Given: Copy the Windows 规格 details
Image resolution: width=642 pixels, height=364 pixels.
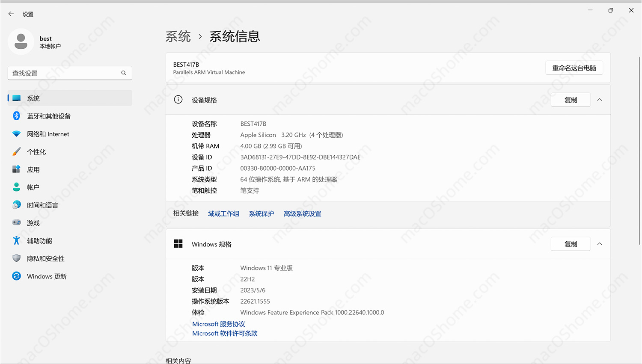Looking at the screenshot, I should point(571,244).
